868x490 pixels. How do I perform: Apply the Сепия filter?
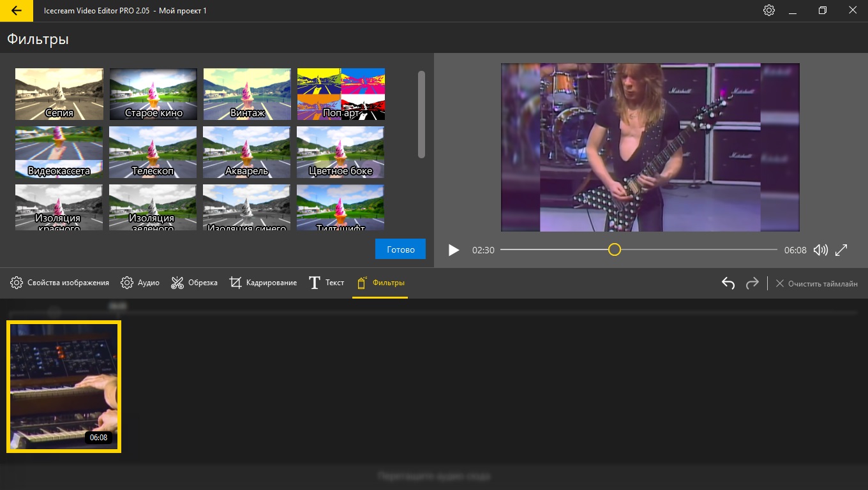pyautogui.click(x=59, y=94)
